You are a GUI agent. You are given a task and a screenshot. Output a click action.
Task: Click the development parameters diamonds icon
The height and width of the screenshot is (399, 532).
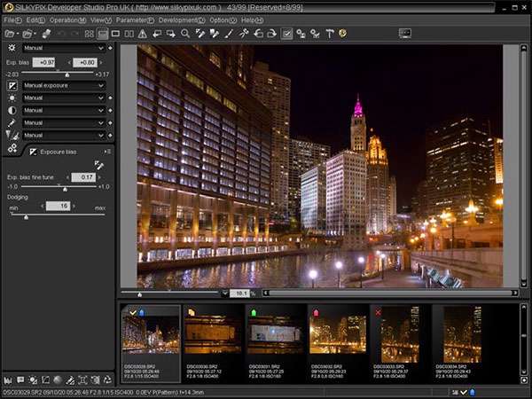pyautogui.click(x=12, y=148)
